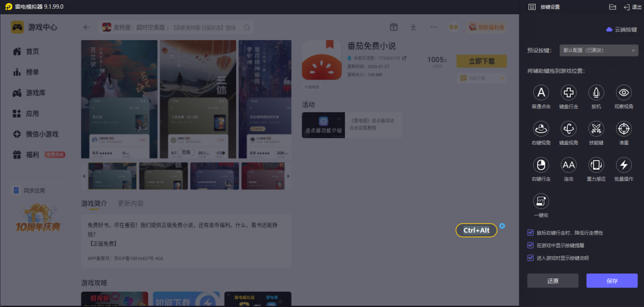644x307 pixels.
Task: Select the first screenshot thumbnail below gallery
Action: [x=112, y=176]
